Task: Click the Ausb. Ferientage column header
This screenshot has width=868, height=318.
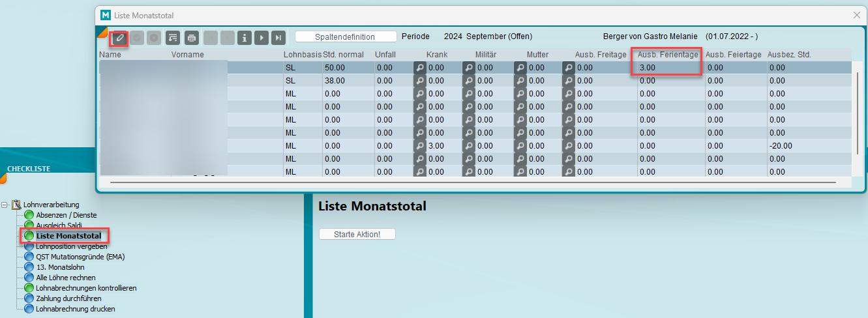Action: [x=668, y=55]
